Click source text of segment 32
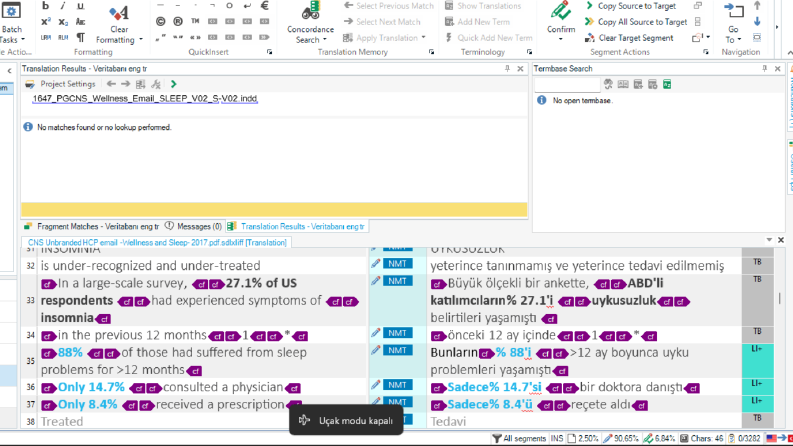 [151, 265]
